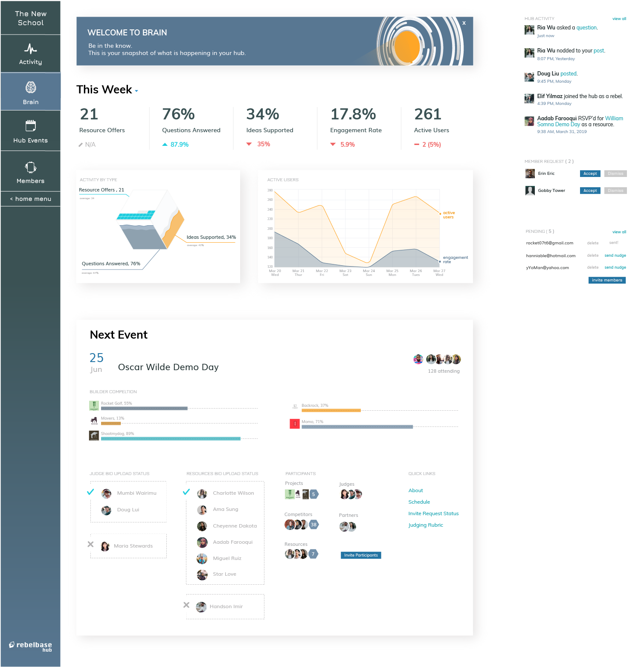The height and width of the screenshot is (667, 644).
Task: Select the Brain icon in sidebar
Action: (x=31, y=87)
